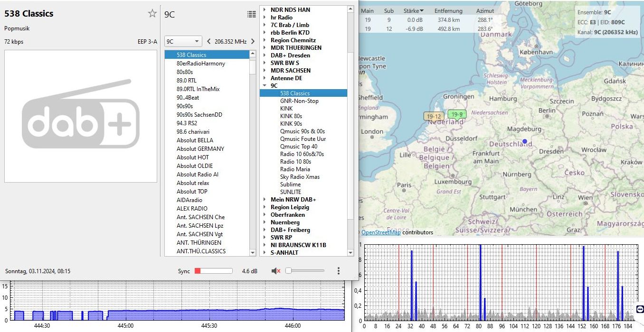Click the green 19-9 transmitter marker
The image size is (644, 332).
tap(457, 114)
